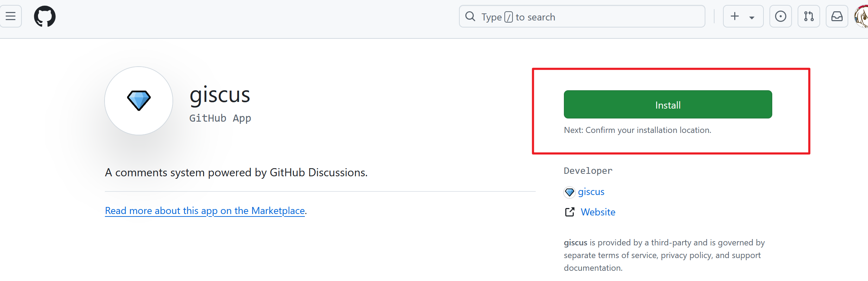Open the Pull requests icon in header
The width and height of the screenshot is (868, 281).
[x=809, y=16]
